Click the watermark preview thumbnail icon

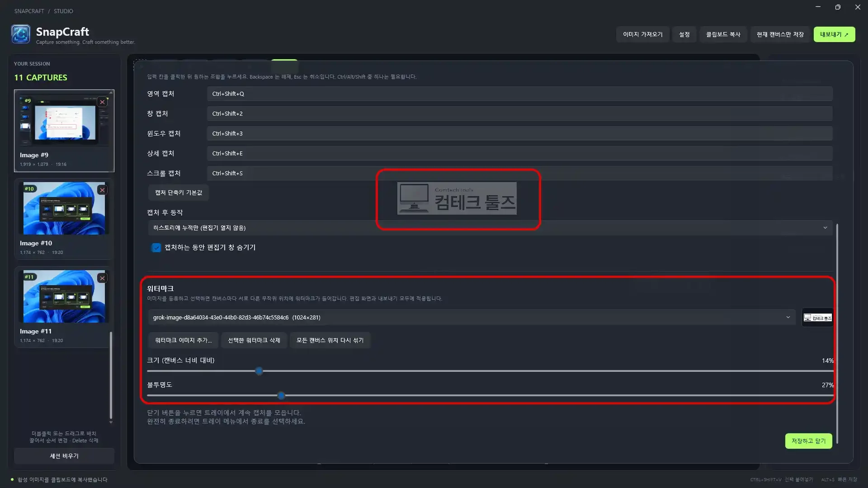pyautogui.click(x=817, y=318)
